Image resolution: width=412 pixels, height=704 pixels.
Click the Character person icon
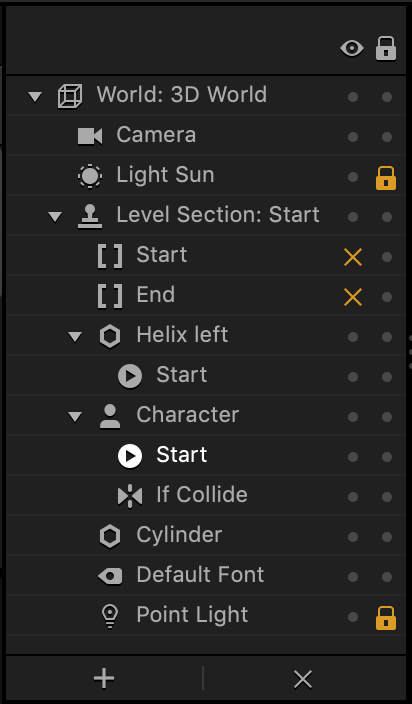(110, 417)
